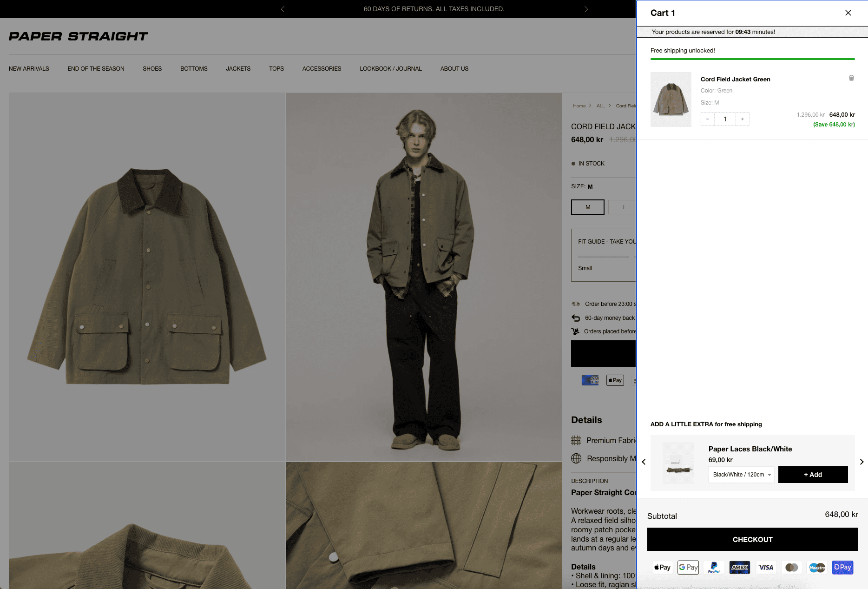Viewport: 868px width, 589px height.
Task: Show previous recommended extra product
Action: [x=644, y=462]
